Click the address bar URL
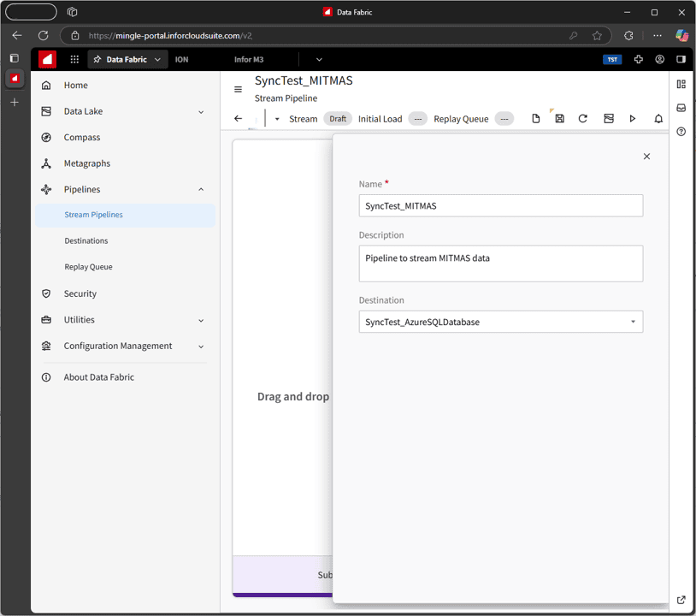The image size is (696, 616). coord(170,36)
